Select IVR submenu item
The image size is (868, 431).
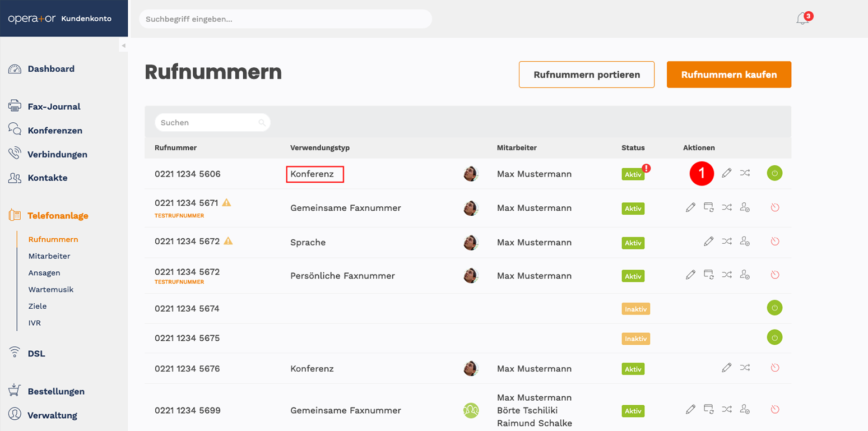(x=35, y=323)
